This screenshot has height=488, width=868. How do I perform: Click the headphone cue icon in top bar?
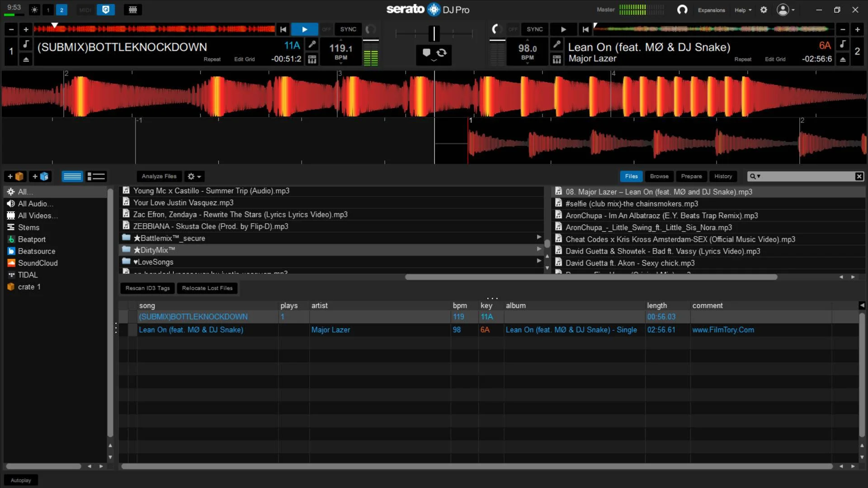point(682,9)
